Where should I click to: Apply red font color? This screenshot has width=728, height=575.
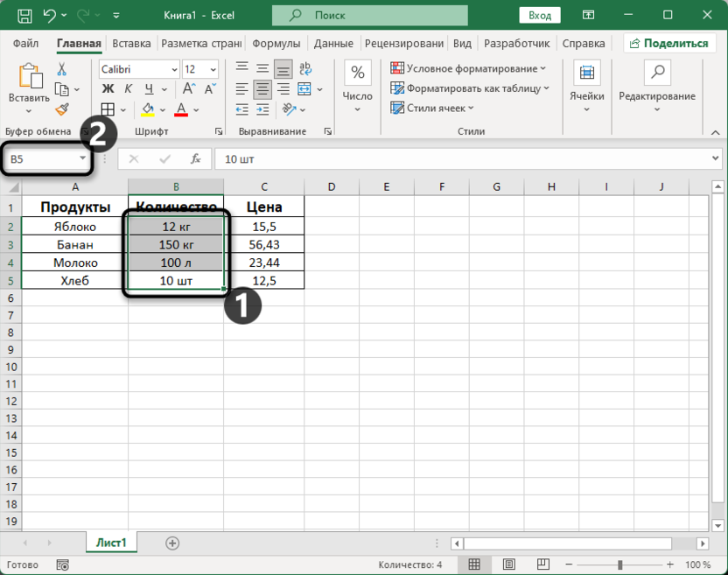point(181,109)
